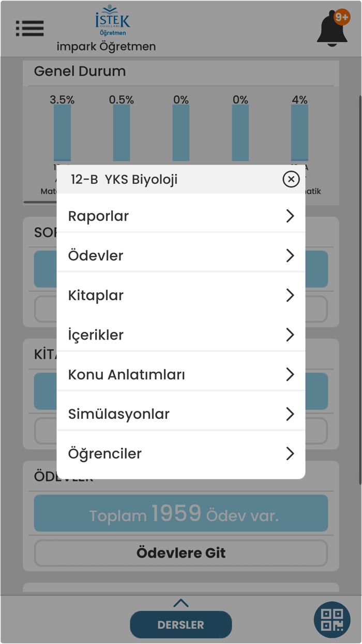The image size is (362, 644).
Task: Expand Konu Anlatımları using its chevron
Action: click(x=290, y=374)
